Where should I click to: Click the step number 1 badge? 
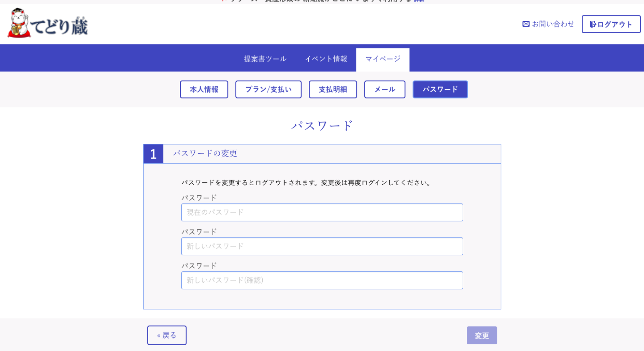click(153, 154)
